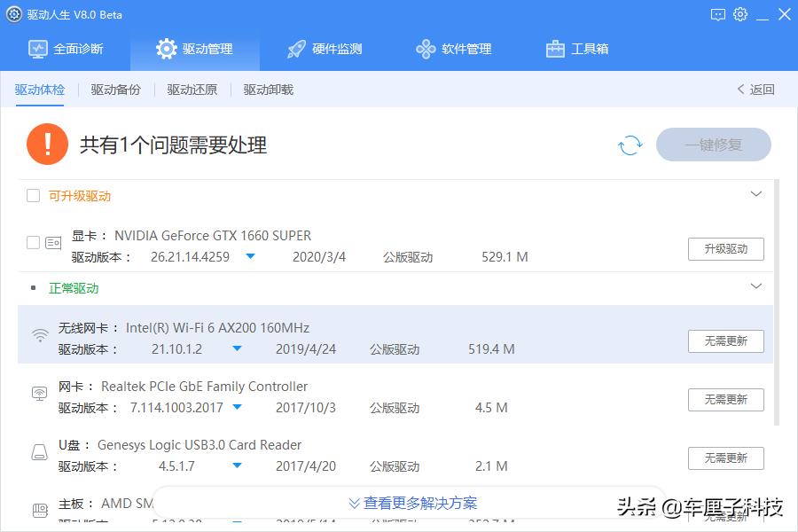This screenshot has height=532, width=798.
Task: Click the U盘 USB drive icon
Action: tap(39, 452)
